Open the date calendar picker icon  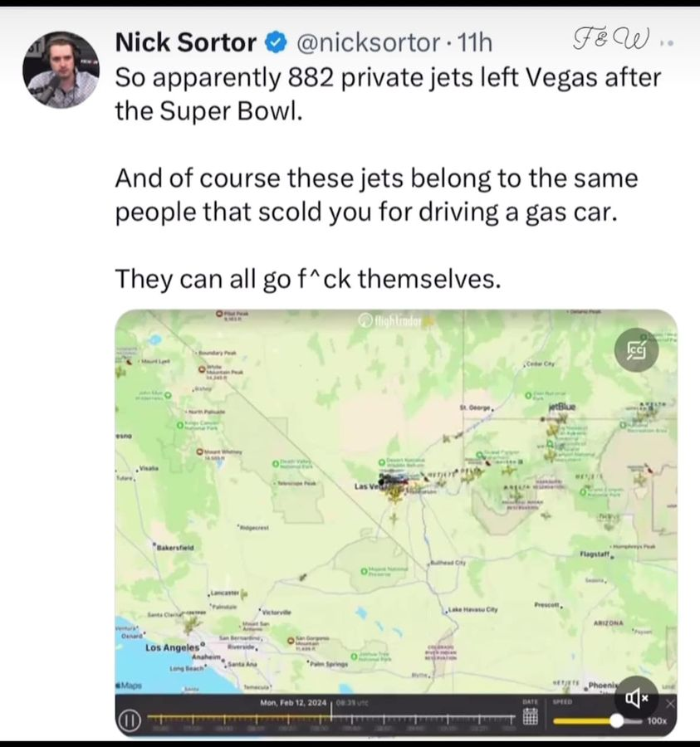(530, 715)
